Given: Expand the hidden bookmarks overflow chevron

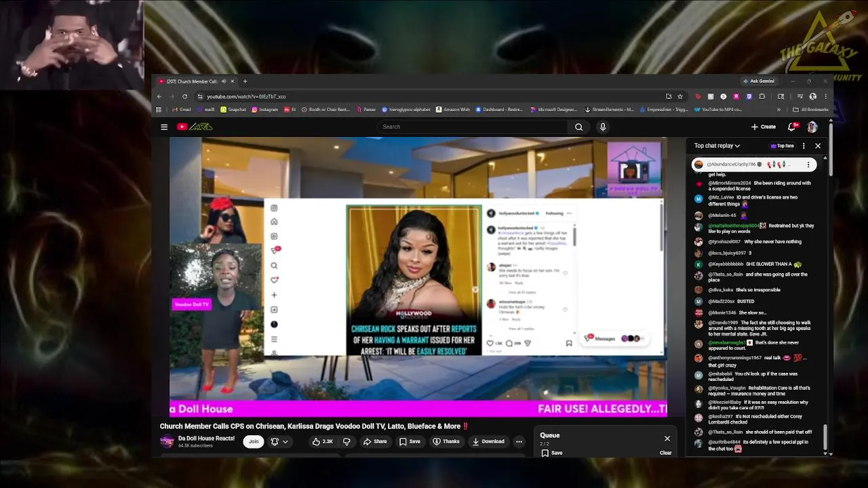Looking at the screenshot, I should click(778, 109).
